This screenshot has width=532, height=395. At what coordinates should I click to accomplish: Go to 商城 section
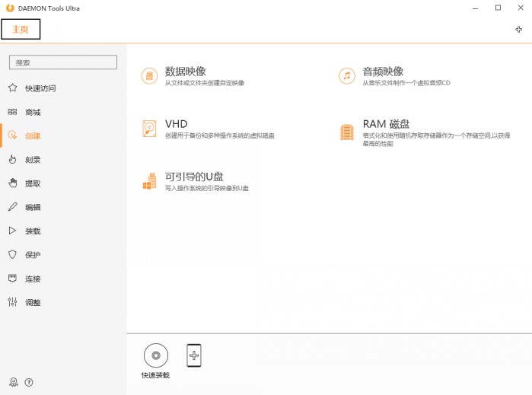(x=33, y=113)
